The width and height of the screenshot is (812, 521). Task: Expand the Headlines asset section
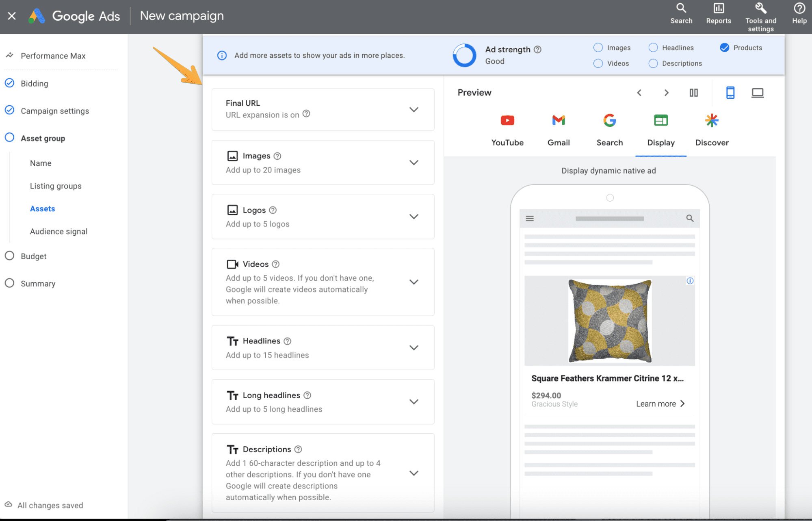(414, 347)
